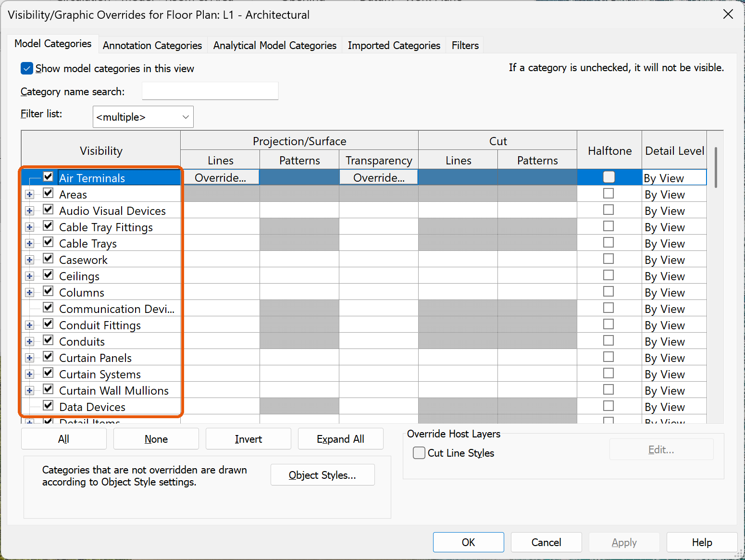
Task: Click the All button
Action: (64, 439)
